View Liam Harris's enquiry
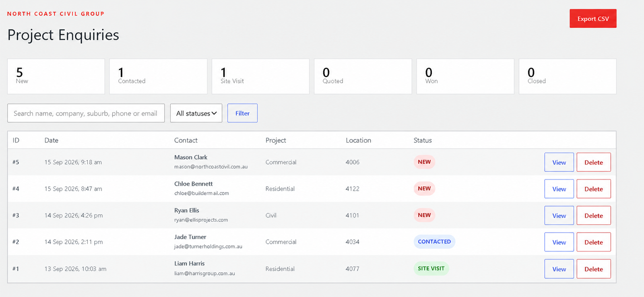 click(559, 269)
